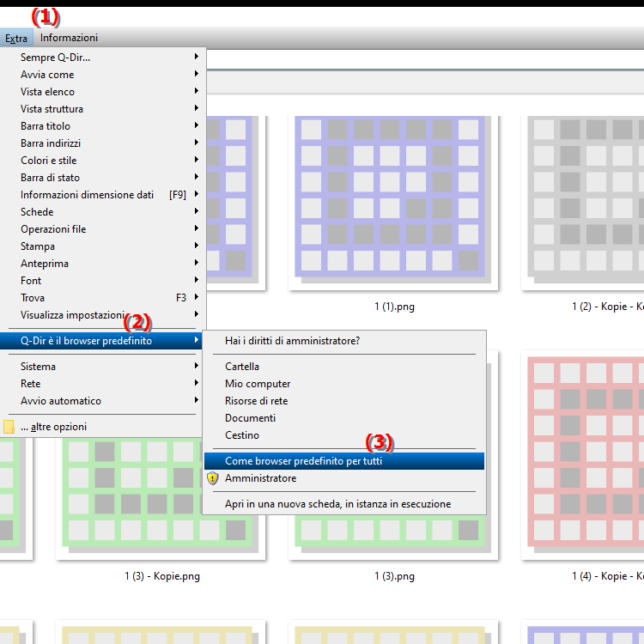644x644 pixels.
Task: Click the Sempre Q-Dir submenu arrow
Action: click(x=197, y=57)
